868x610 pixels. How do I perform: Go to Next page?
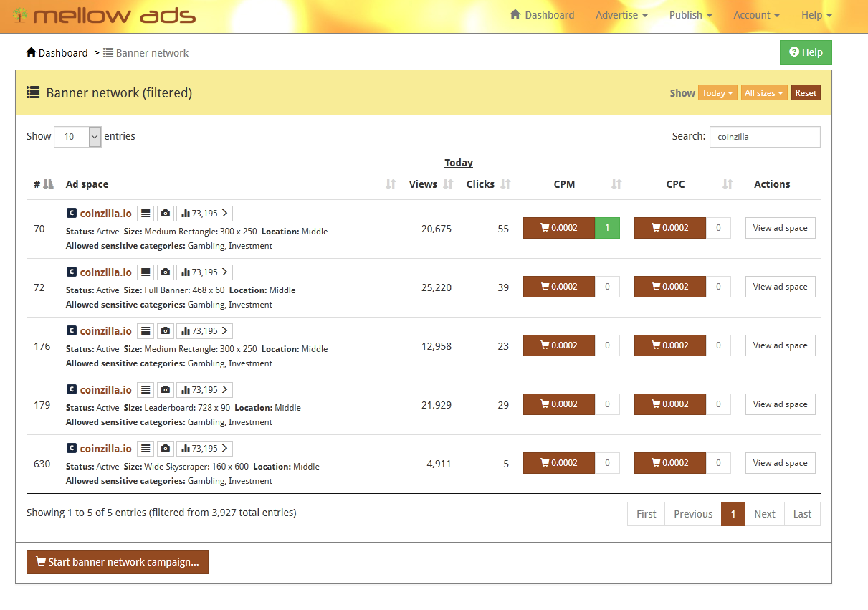pyautogui.click(x=765, y=514)
